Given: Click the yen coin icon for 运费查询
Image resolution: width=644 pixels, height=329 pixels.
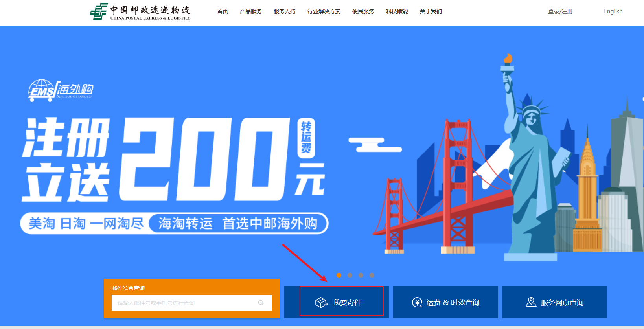Looking at the screenshot, I should coord(417,302).
